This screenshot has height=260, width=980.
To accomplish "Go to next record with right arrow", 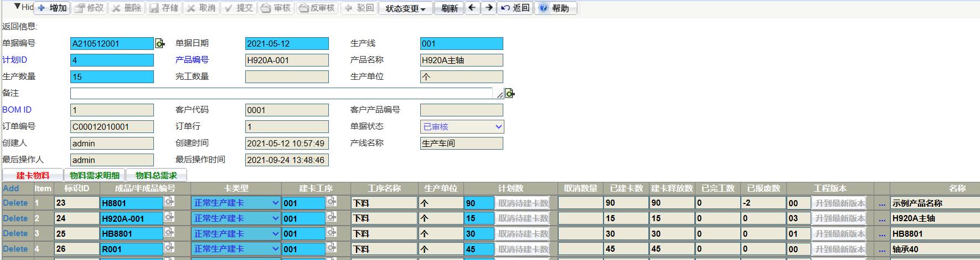I will pos(488,8).
